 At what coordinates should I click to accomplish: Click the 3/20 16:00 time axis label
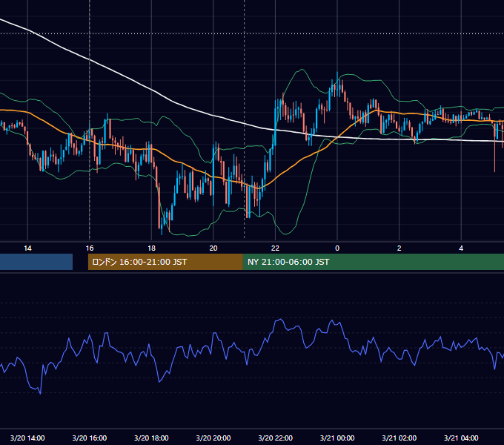[x=90, y=438]
